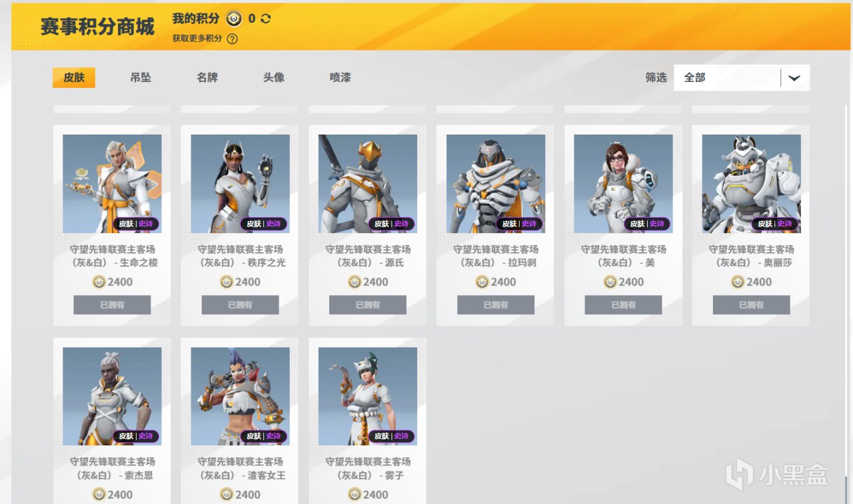
Task: Switch to the 吊坠 tab
Action: (141, 78)
